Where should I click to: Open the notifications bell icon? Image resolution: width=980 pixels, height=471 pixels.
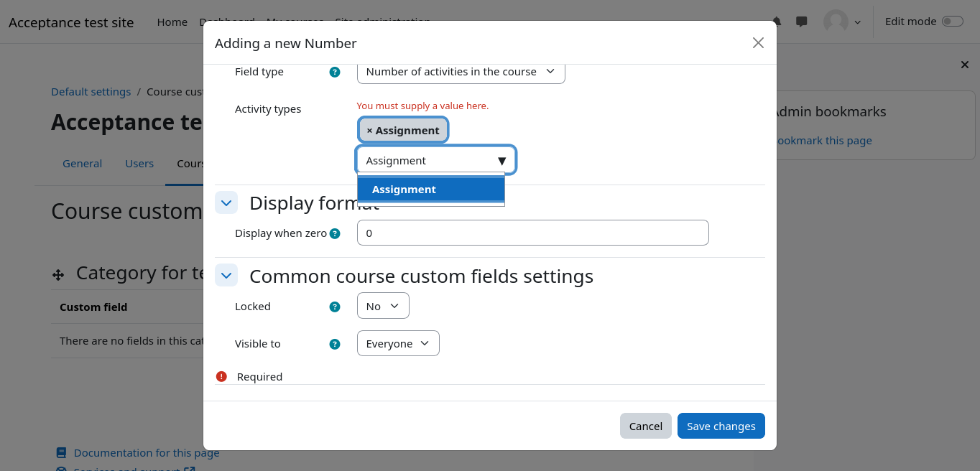[x=777, y=22]
